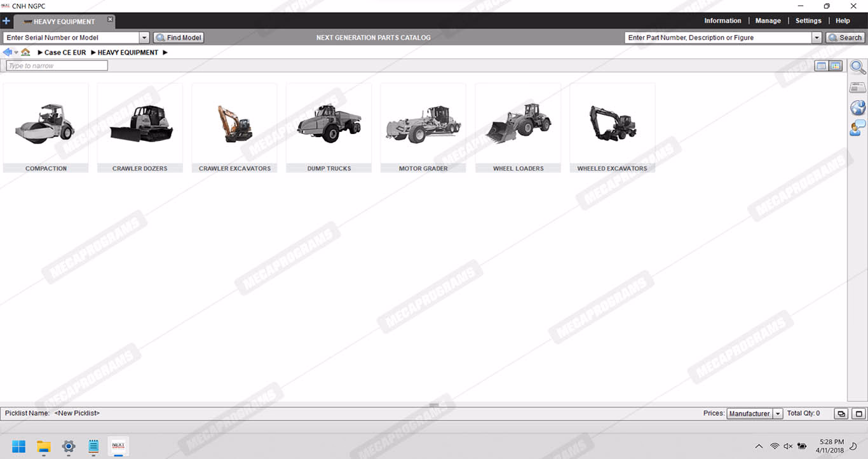Click the Find Model button
This screenshot has width=868, height=459.
tap(178, 37)
